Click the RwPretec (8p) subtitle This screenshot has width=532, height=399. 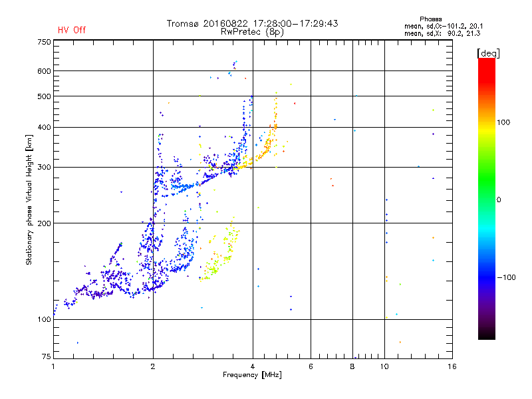[x=252, y=32]
